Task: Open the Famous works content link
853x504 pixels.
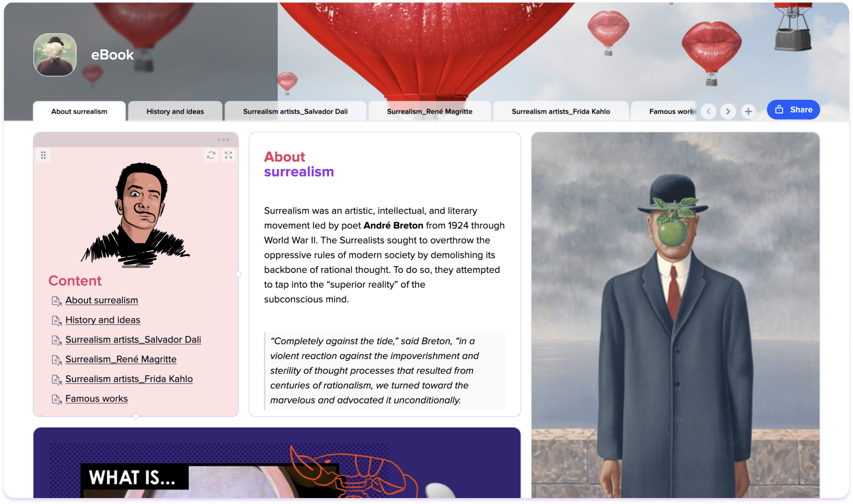Action: (x=96, y=399)
